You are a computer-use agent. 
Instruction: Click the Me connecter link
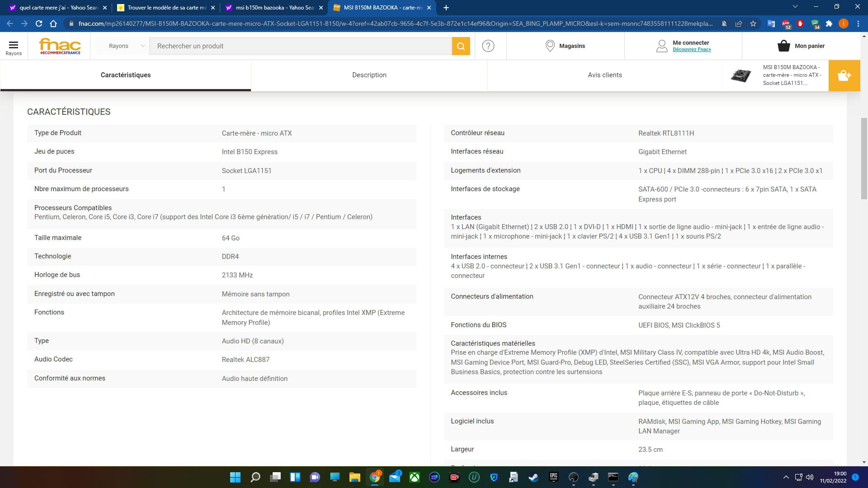[x=691, y=43]
